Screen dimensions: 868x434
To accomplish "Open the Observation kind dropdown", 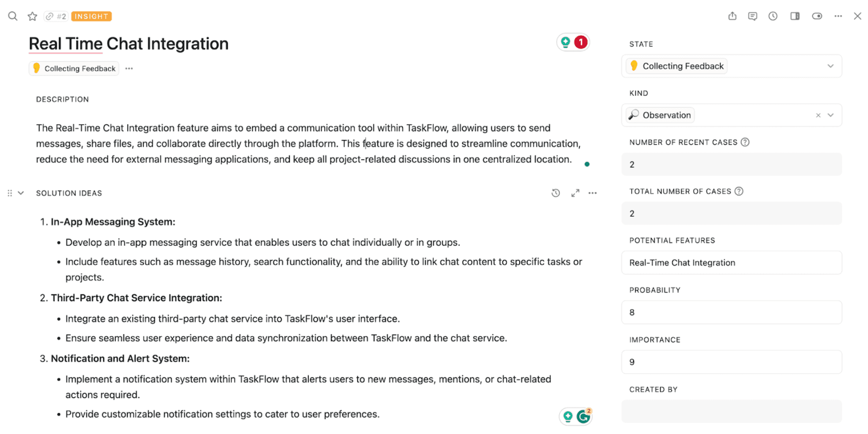I will tap(831, 115).
